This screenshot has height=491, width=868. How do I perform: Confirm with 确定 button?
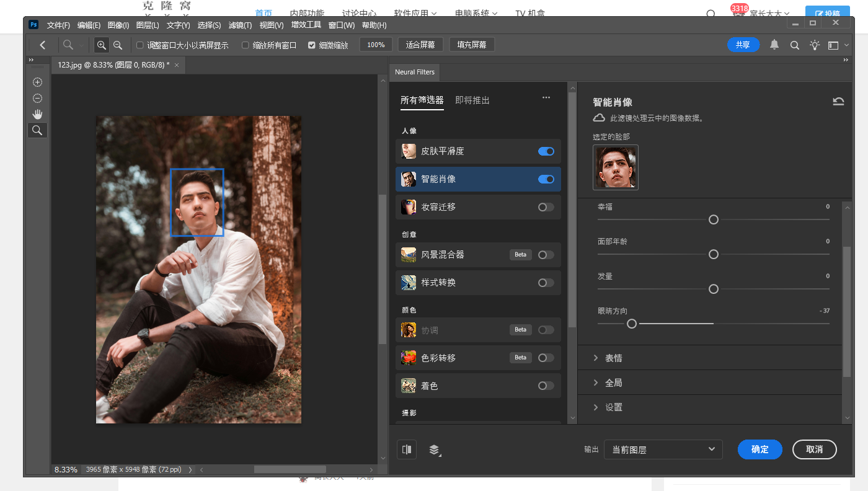pyautogui.click(x=760, y=449)
